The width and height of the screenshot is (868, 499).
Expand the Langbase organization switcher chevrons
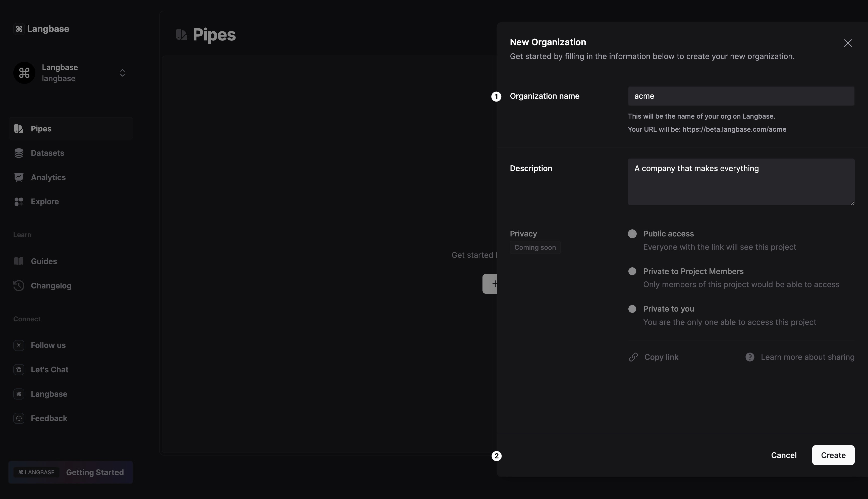(x=122, y=73)
